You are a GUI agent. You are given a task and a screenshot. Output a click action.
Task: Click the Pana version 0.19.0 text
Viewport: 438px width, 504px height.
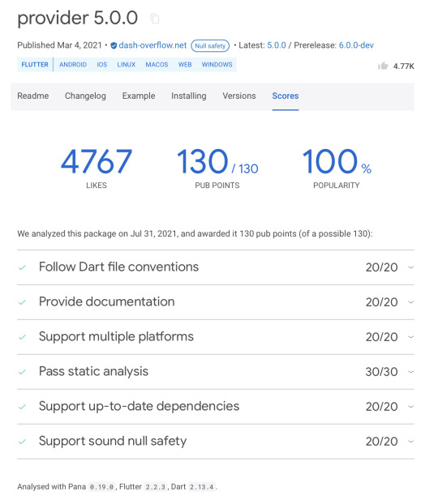tap(102, 487)
